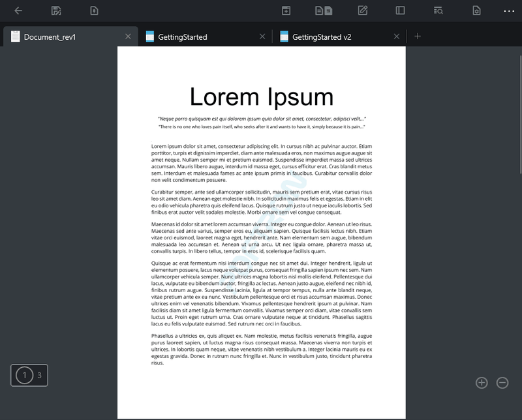Close the GettingStarted v2 tab

397,37
